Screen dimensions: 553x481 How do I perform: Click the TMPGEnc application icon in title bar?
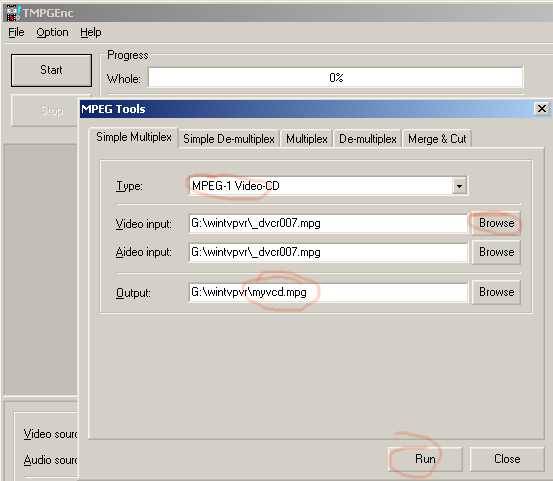click(12, 13)
